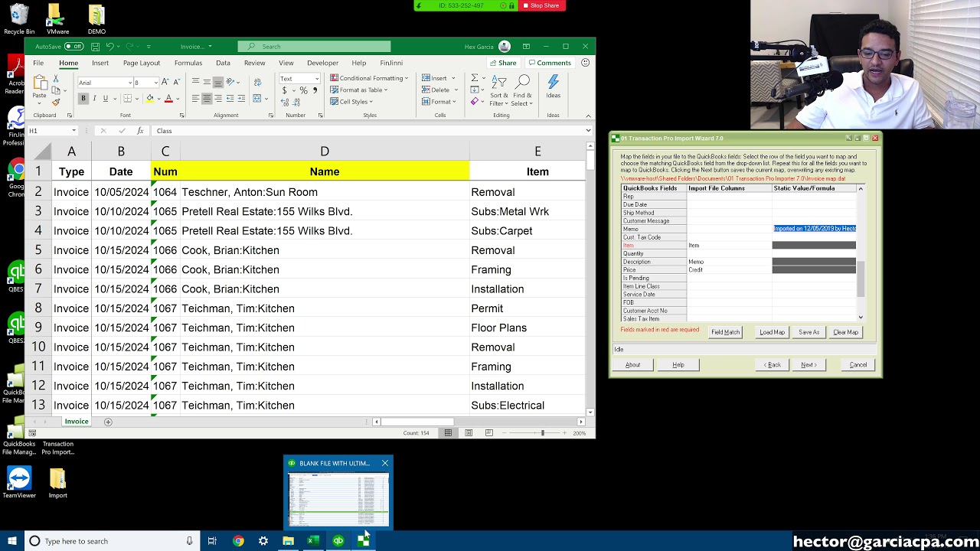Click the Insert Function fx icon
The width and height of the screenshot is (980, 551).
coord(140,131)
